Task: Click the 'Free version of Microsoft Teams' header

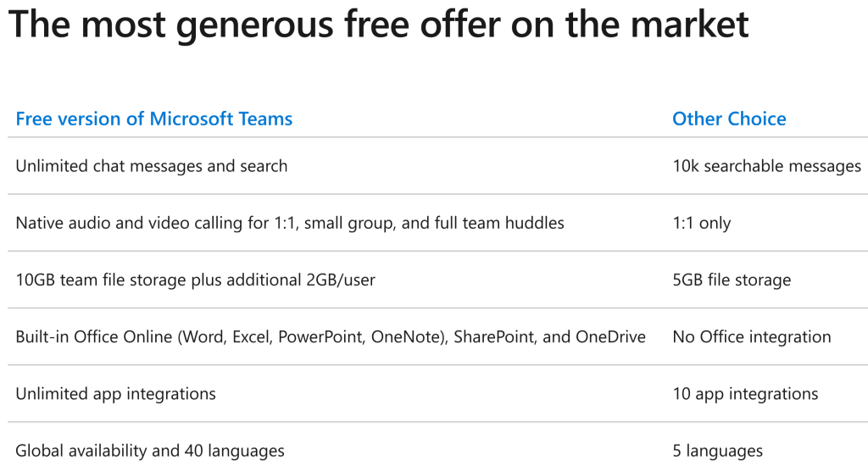Action: 154,119
